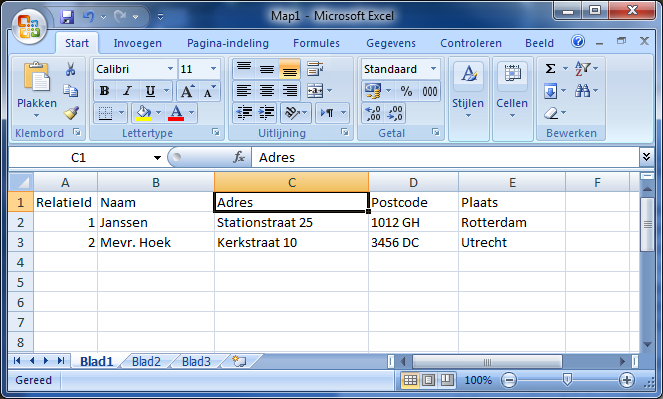
Task: Click the Save floppy disk icon
Action: click(x=67, y=17)
